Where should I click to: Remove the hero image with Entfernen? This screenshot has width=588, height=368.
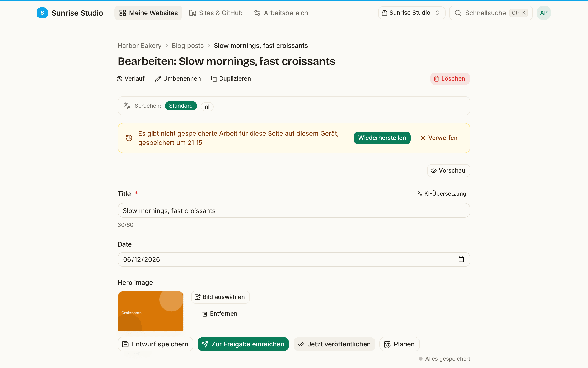tap(220, 313)
